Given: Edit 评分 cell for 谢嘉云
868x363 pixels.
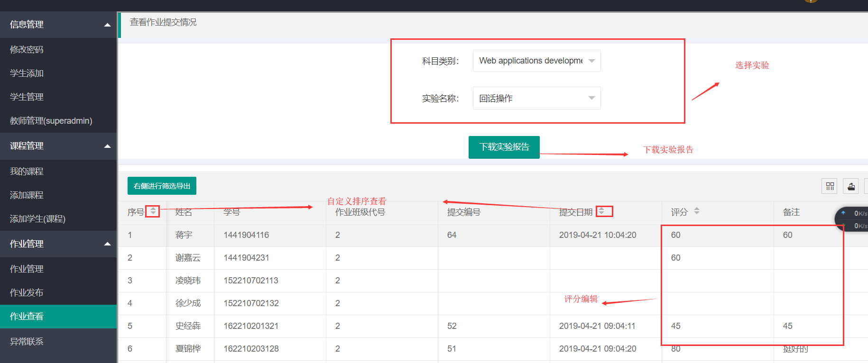Looking at the screenshot, I should (x=718, y=258).
